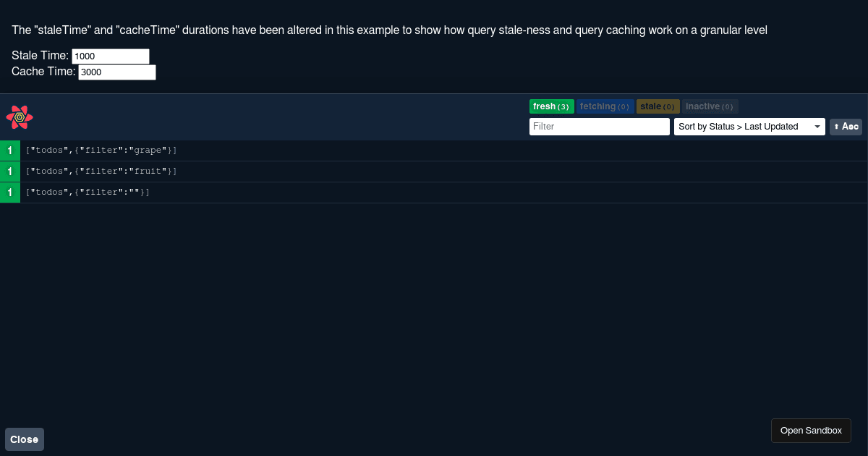868x456 pixels.
Task: Click the inactive status badge
Action: pos(710,106)
